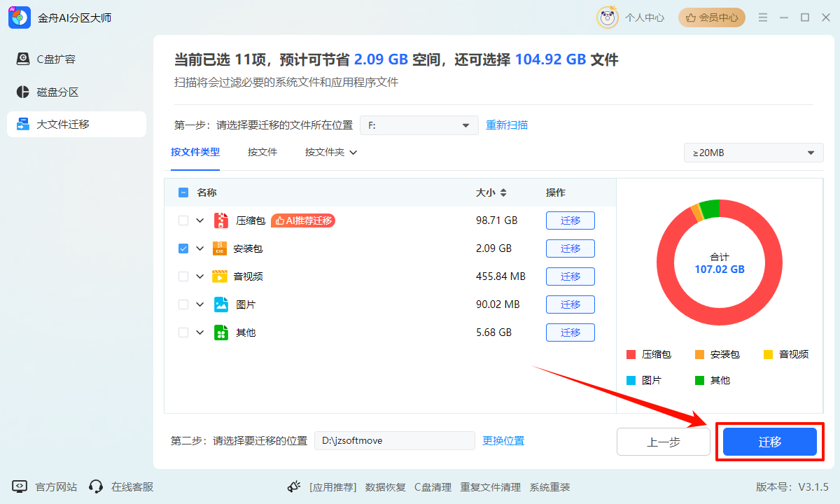Click the D:\jzsoftmove destination path field
Screen dimensions: 840x504
pos(394,440)
